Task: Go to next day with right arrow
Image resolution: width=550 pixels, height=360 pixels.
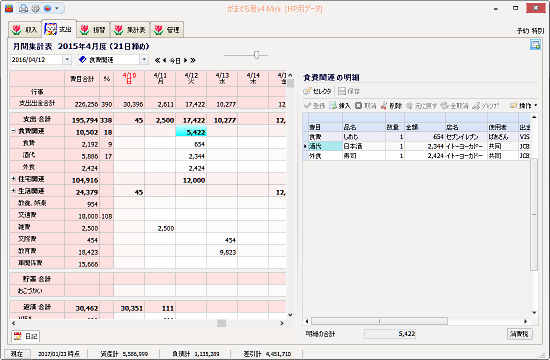Action: click(186, 60)
